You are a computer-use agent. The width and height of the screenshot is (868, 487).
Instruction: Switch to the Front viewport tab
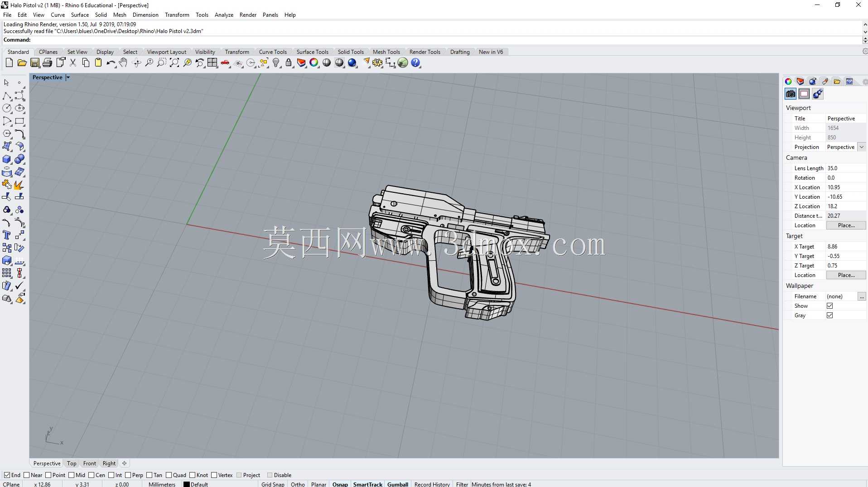point(90,463)
